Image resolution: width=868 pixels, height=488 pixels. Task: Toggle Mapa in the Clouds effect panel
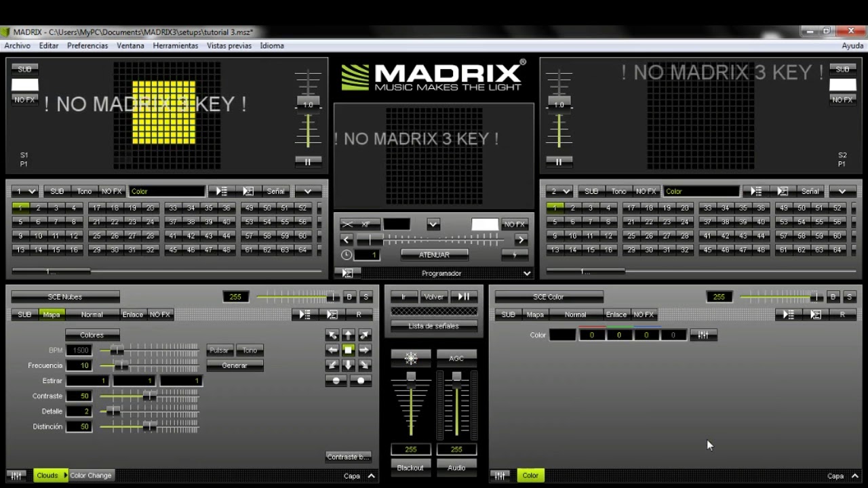(52, 314)
